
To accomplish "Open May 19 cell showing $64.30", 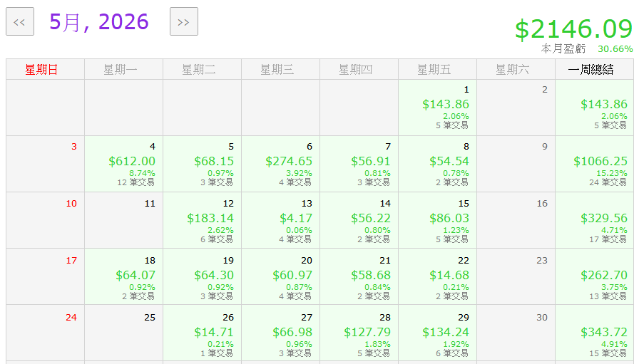I will (x=202, y=278).
